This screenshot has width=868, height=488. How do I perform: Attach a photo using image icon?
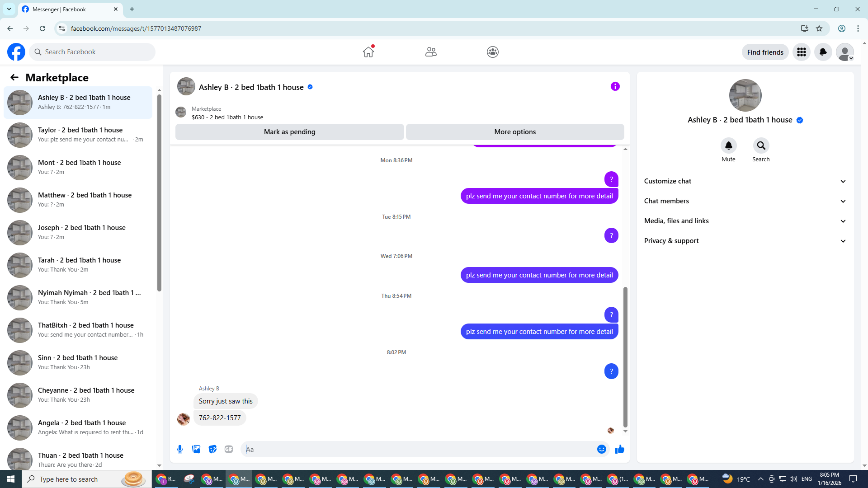pyautogui.click(x=196, y=449)
